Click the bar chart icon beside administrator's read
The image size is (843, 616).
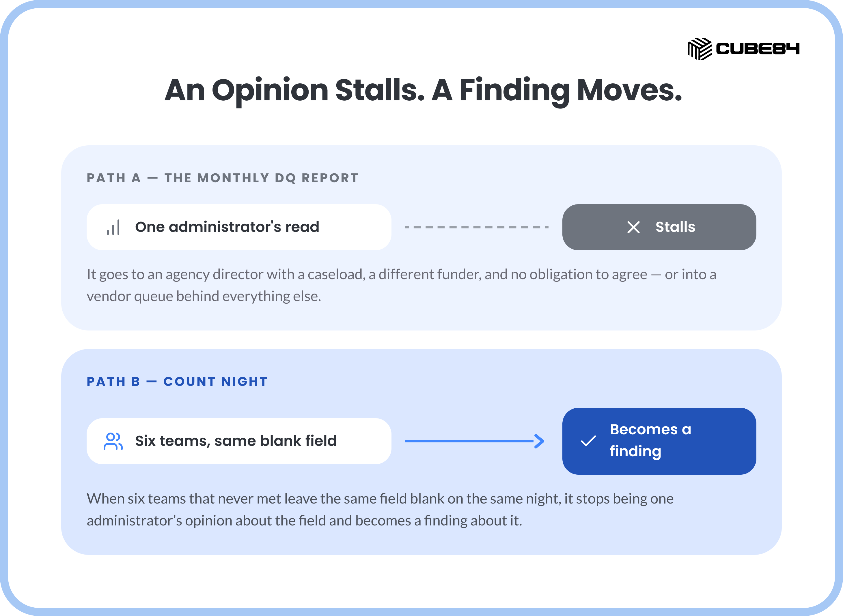113,228
